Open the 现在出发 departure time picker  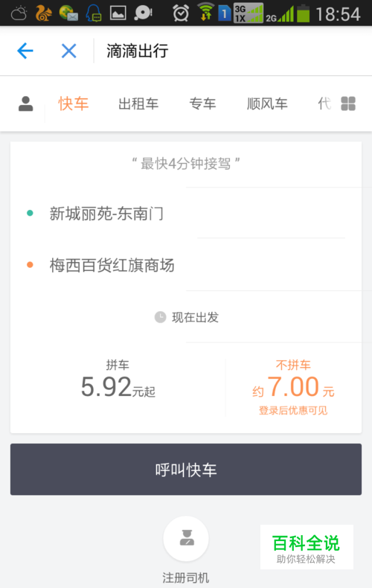187,317
